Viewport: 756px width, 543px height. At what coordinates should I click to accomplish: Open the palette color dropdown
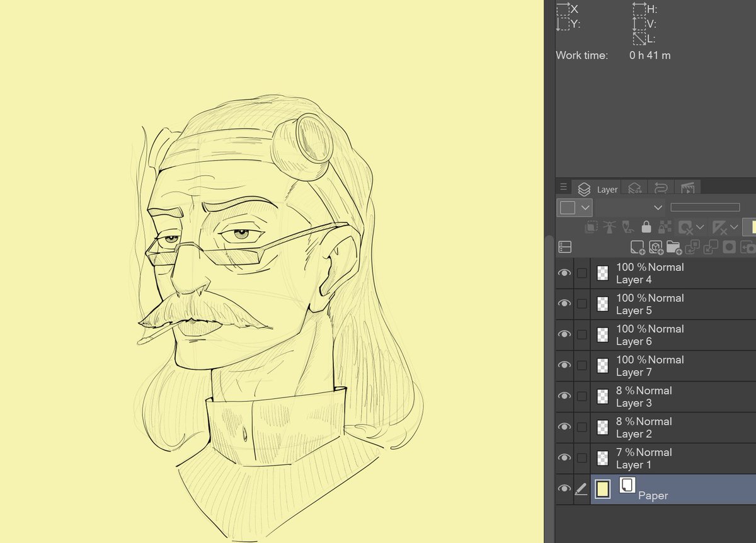575,207
